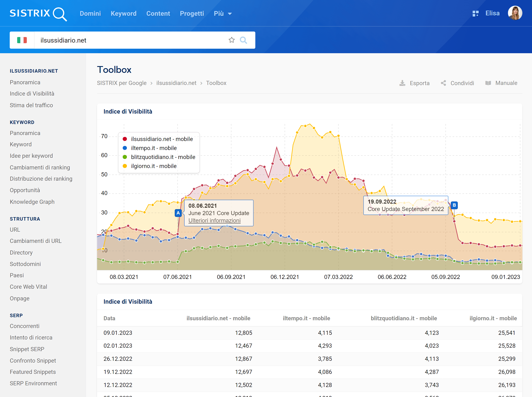Screen dimensions: 532x397
Task: Click SISTRIX per Google breadcrumb
Action: pos(122,83)
